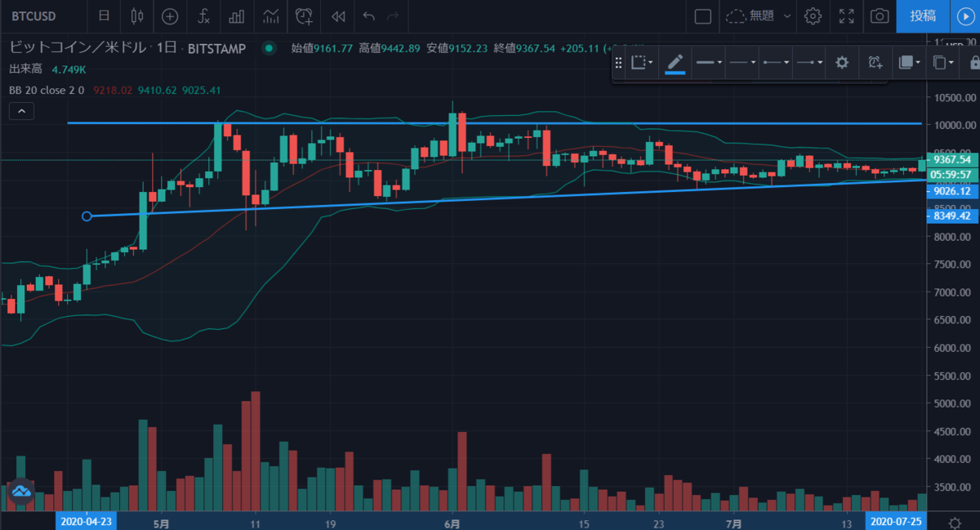This screenshot has width=980, height=530.
Task: Start bar replay with rewind icon
Action: pyautogui.click(x=337, y=16)
